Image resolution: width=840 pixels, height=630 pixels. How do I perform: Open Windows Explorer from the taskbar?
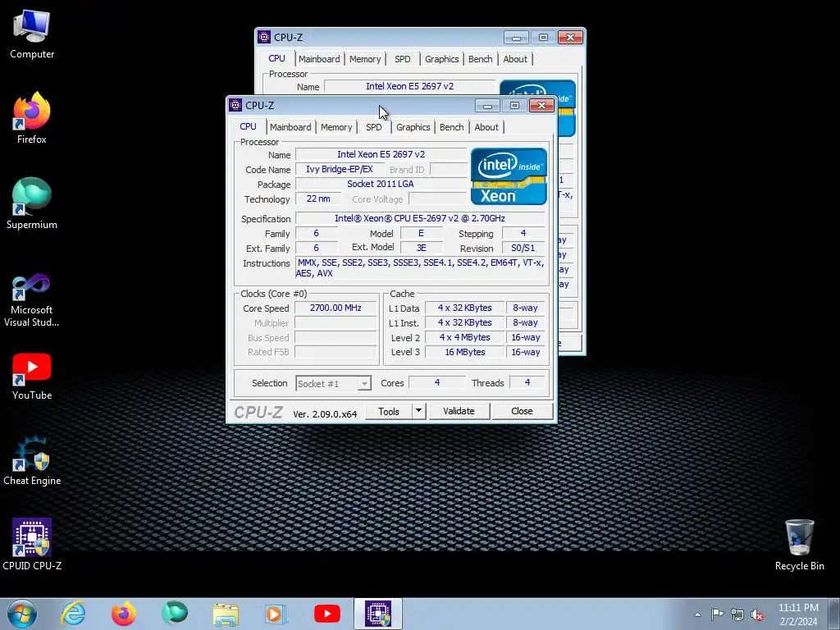pyautogui.click(x=226, y=614)
